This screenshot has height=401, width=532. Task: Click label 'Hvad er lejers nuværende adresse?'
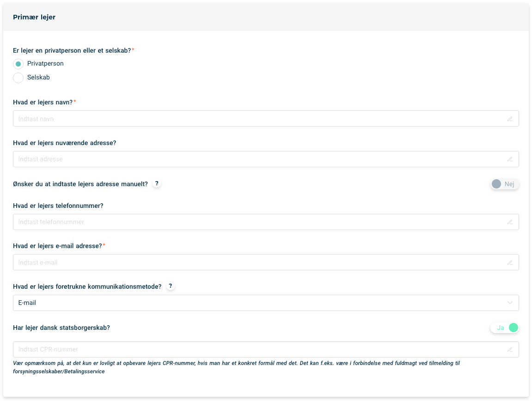pos(64,143)
